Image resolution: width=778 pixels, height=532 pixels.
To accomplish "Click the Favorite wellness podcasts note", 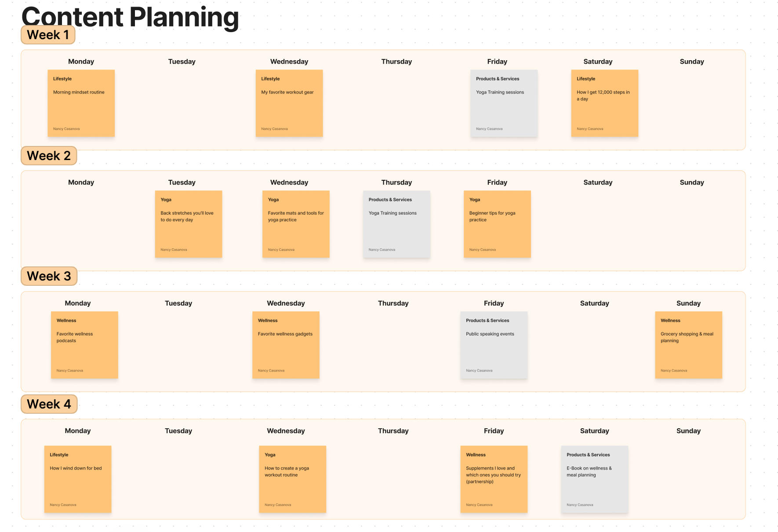I will (x=84, y=345).
